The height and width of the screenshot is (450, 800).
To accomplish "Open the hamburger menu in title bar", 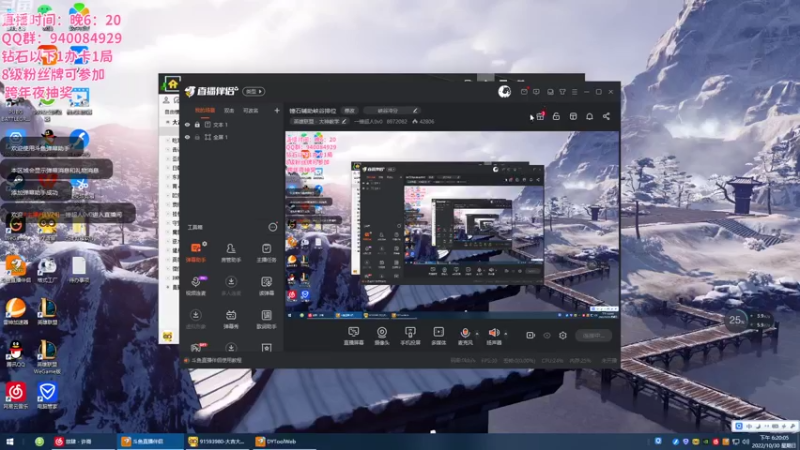I will click(574, 92).
